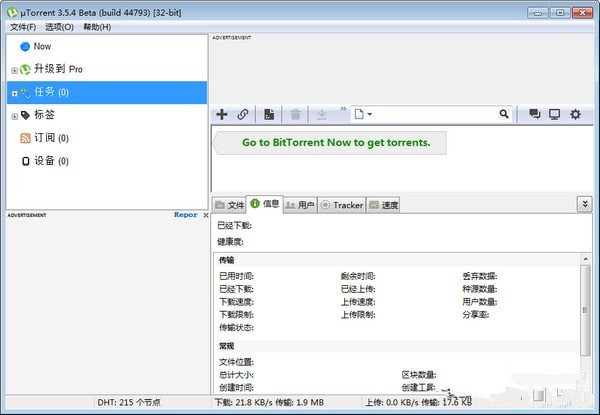Image resolution: width=600 pixels, height=415 pixels.
Task: Click the info pane vertical scrollbar
Action: [x=585, y=310]
